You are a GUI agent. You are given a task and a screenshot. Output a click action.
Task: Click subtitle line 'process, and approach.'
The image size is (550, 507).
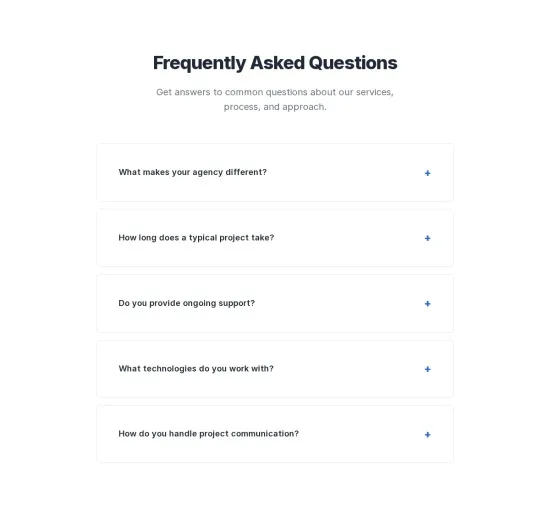[x=275, y=107]
